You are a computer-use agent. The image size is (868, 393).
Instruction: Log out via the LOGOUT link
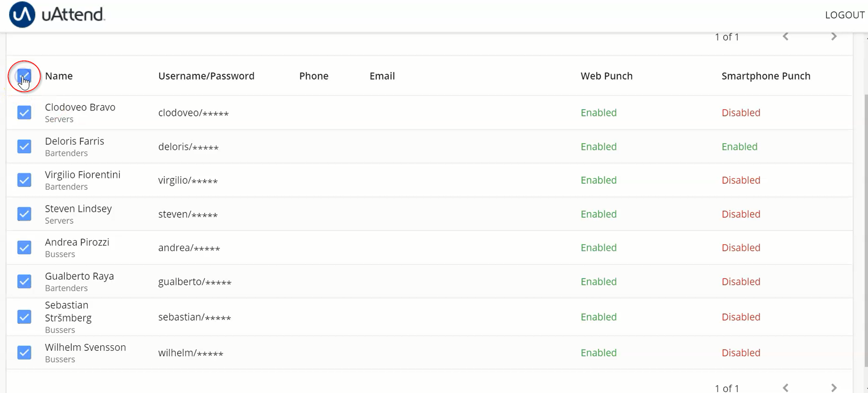click(845, 15)
